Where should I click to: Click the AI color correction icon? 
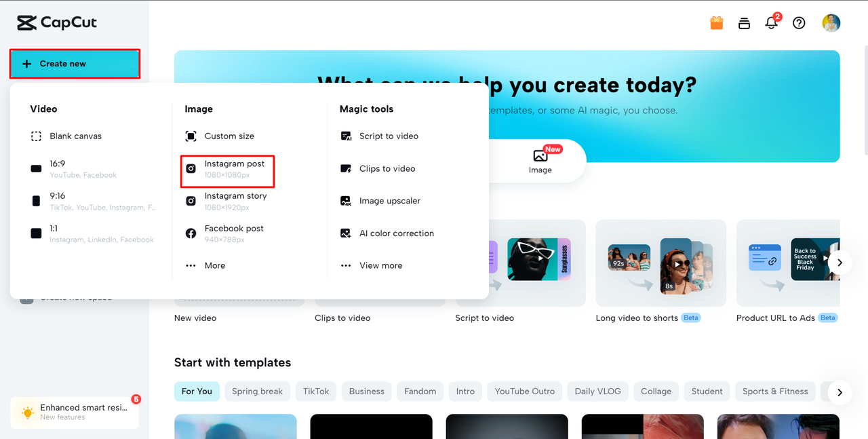click(346, 233)
